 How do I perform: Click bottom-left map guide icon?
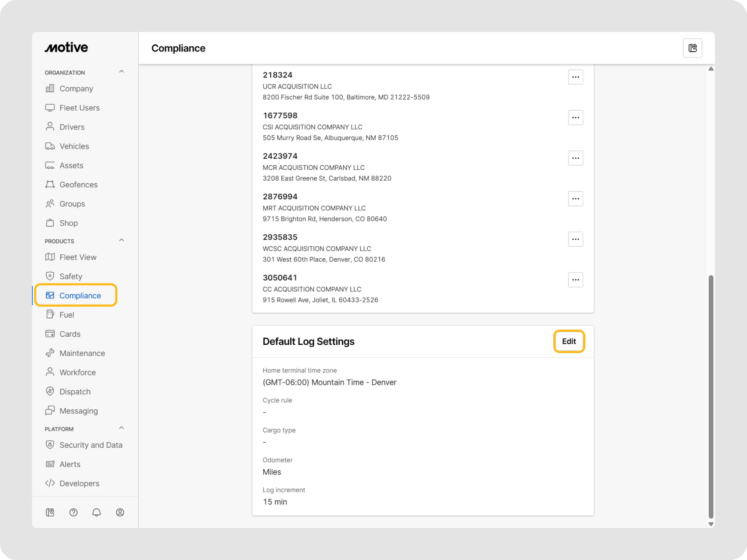50,513
